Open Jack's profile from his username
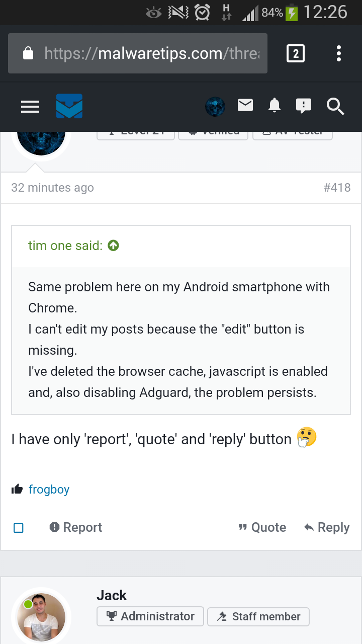Image resolution: width=362 pixels, height=644 pixels. [112, 596]
